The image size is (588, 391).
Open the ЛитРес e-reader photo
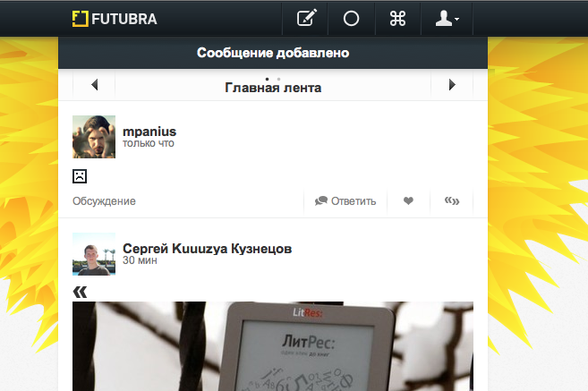pos(273,345)
